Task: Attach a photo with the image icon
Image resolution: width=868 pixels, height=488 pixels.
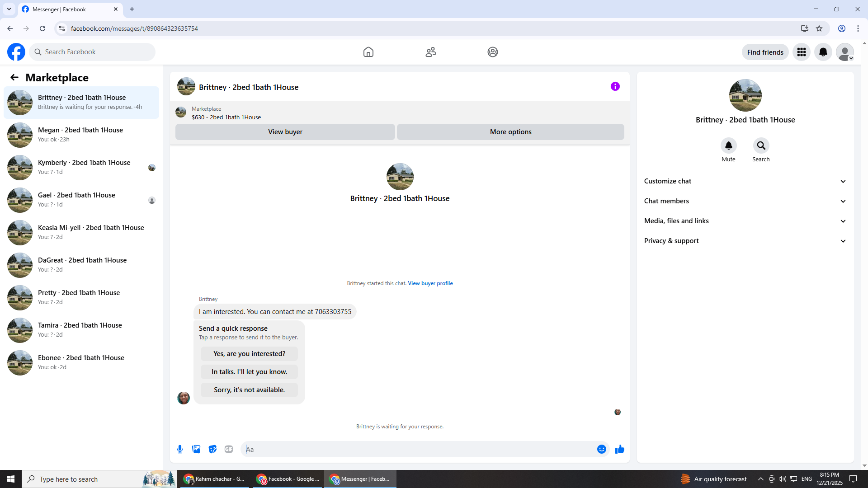Action: coord(196,449)
